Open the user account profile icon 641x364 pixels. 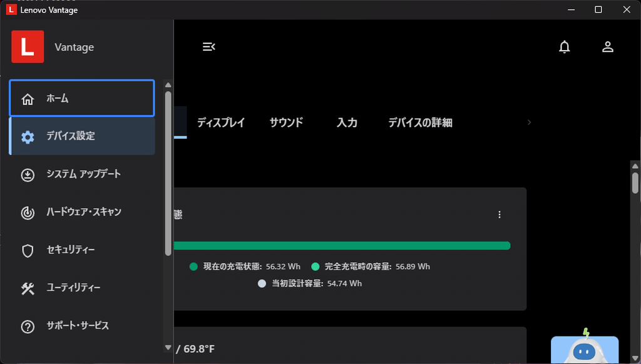(607, 47)
